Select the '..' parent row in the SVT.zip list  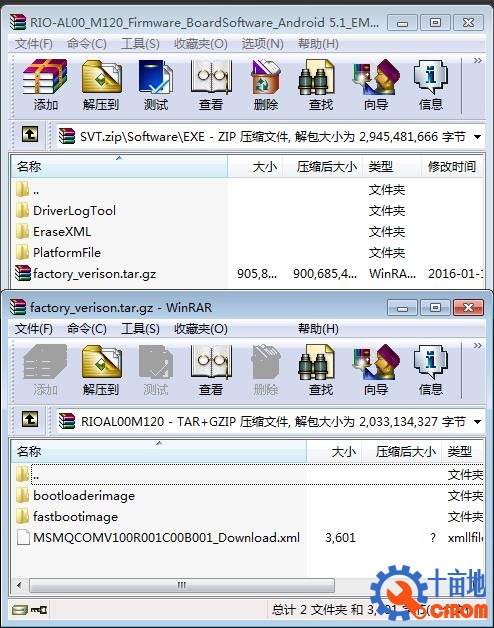pyautogui.click(x=248, y=189)
